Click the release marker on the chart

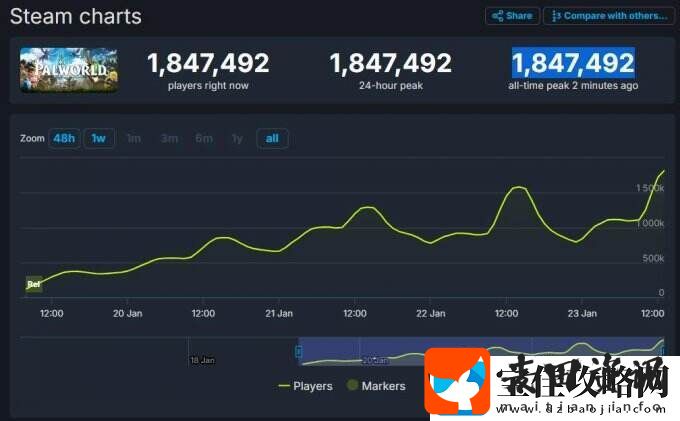coord(34,284)
